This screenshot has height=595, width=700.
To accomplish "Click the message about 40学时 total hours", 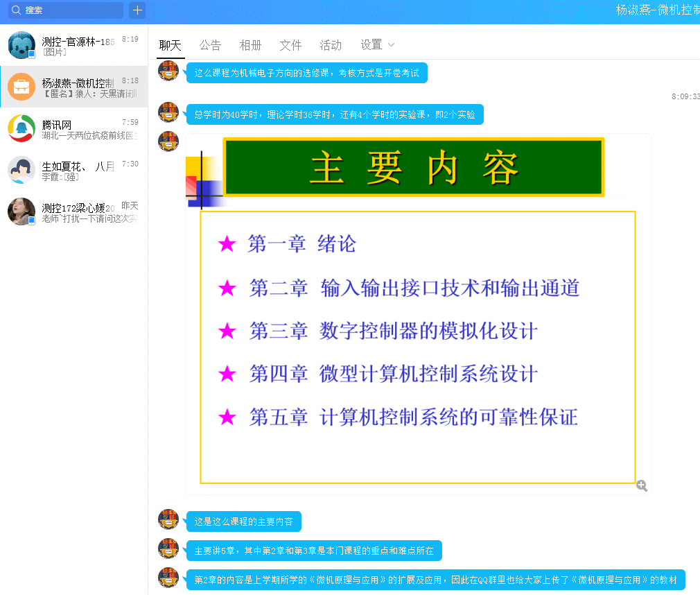I will click(x=335, y=115).
